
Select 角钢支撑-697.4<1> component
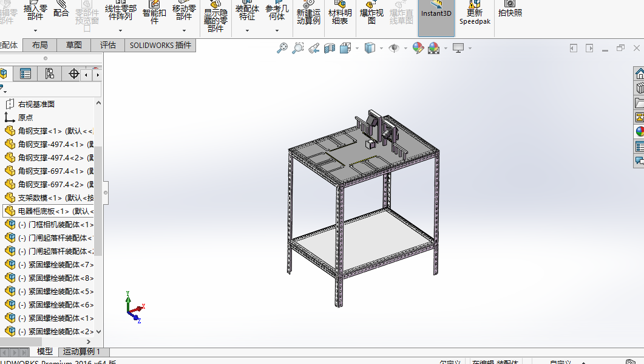click(49, 171)
